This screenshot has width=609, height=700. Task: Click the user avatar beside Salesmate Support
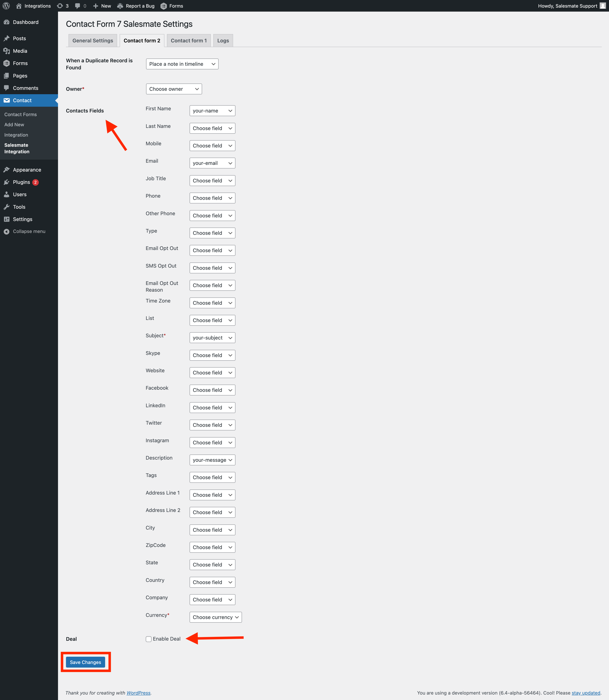602,6
